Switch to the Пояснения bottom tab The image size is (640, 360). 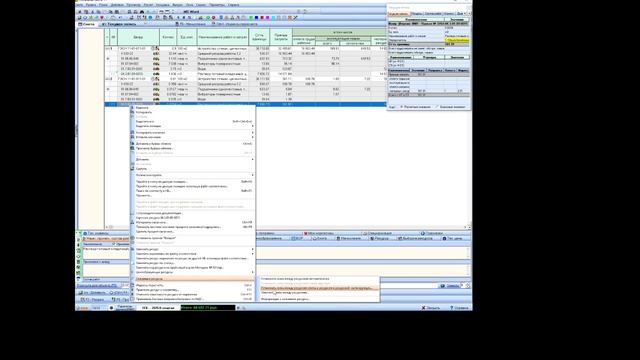pos(432,233)
